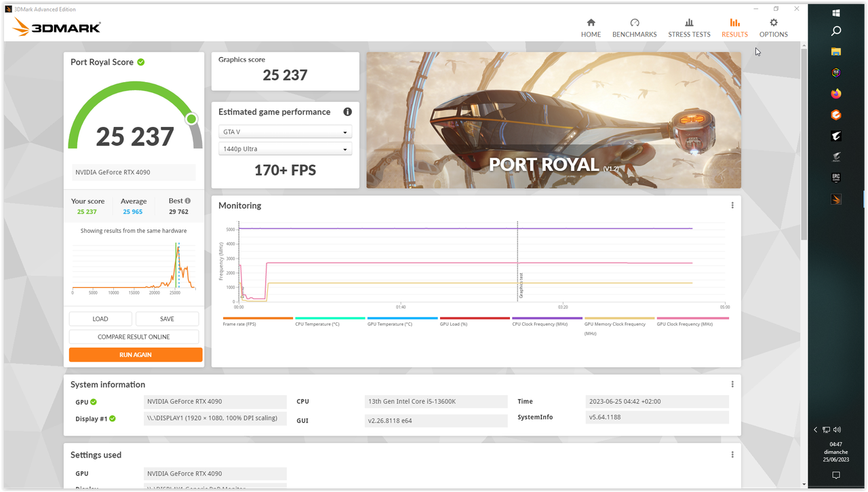This screenshot has height=492, width=868.
Task: Toggle GPU Clock Frequency legend series
Action: [x=692, y=322]
